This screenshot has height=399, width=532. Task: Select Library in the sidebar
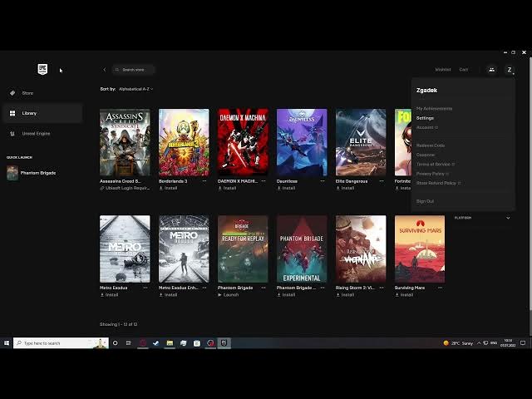(42, 113)
